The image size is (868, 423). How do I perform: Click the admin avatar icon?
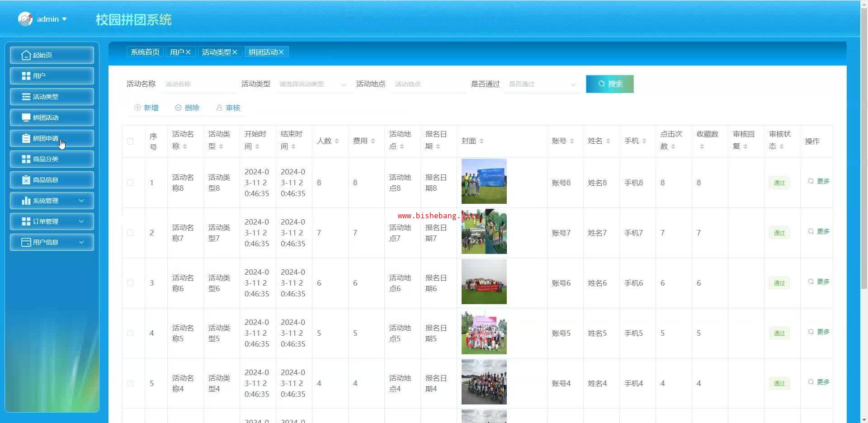tap(25, 19)
